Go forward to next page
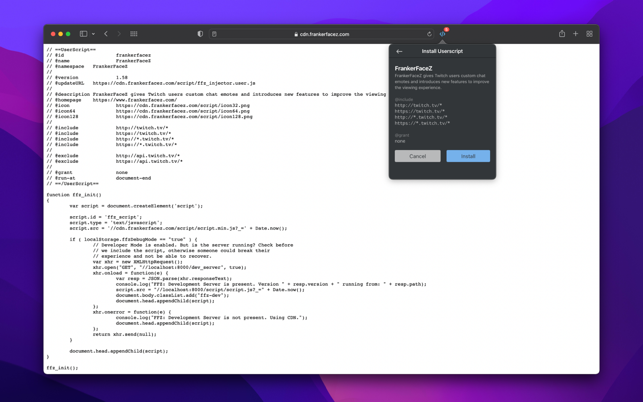The width and height of the screenshot is (643, 402). (x=119, y=34)
